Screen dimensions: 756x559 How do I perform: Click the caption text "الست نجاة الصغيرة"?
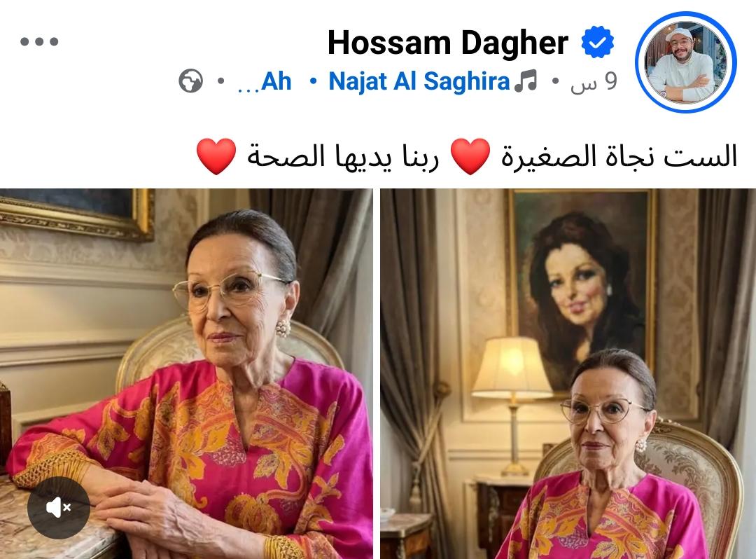[619, 157]
